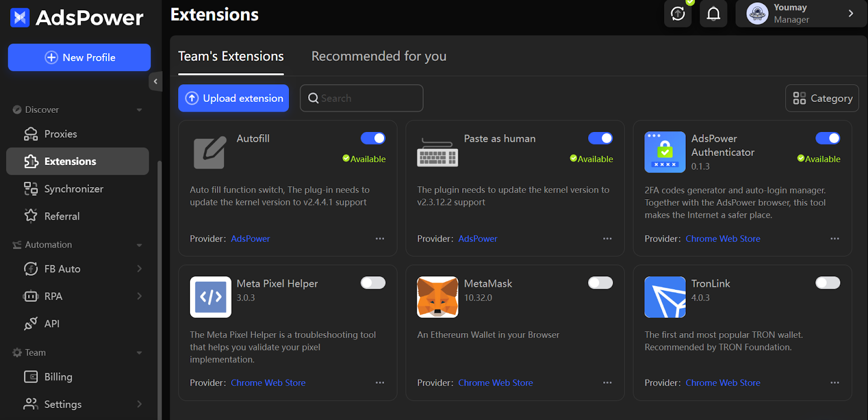Open more options for AdsPower Authenticator
868x420 pixels.
pos(834,239)
